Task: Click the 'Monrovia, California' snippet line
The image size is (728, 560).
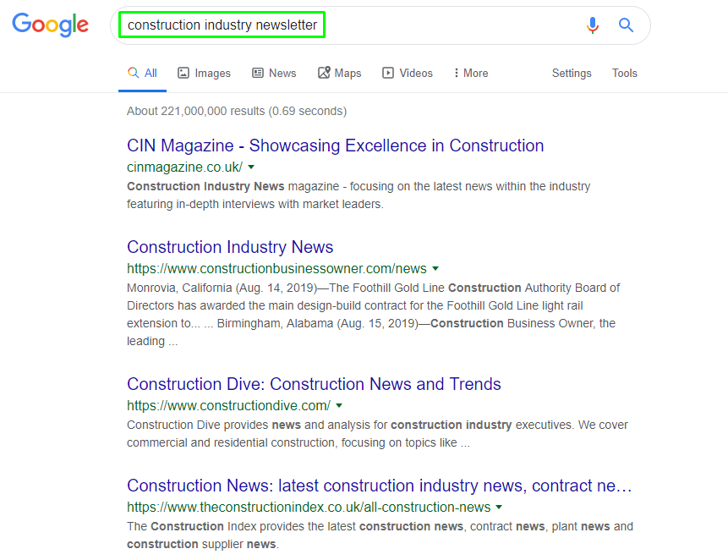Action: pos(373,288)
